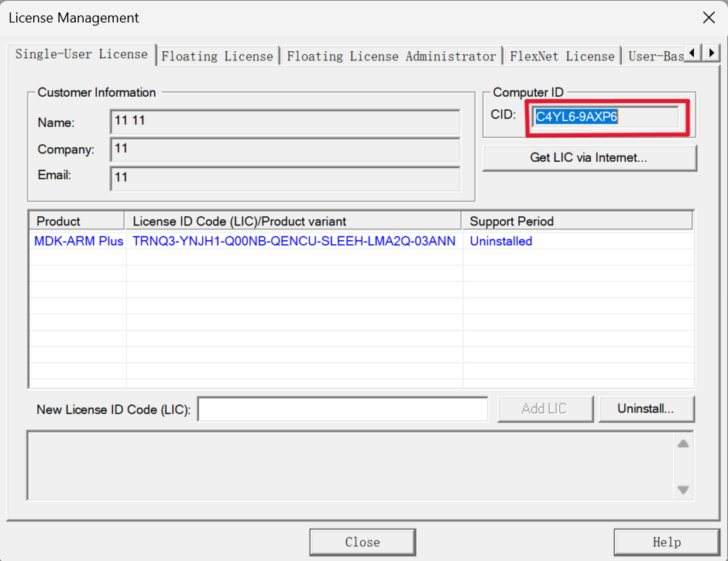Viewport: 728px width, 561px height.
Task: Click the Get LIC via Internet button
Action: (x=589, y=158)
